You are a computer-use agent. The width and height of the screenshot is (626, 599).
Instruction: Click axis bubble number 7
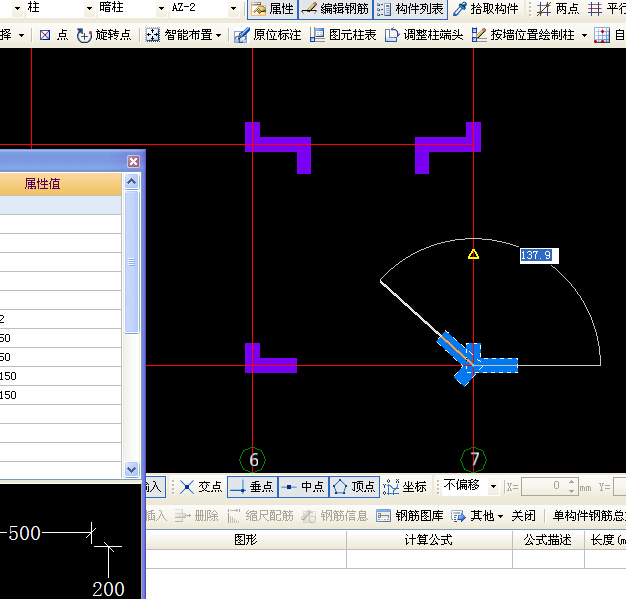tap(473, 460)
